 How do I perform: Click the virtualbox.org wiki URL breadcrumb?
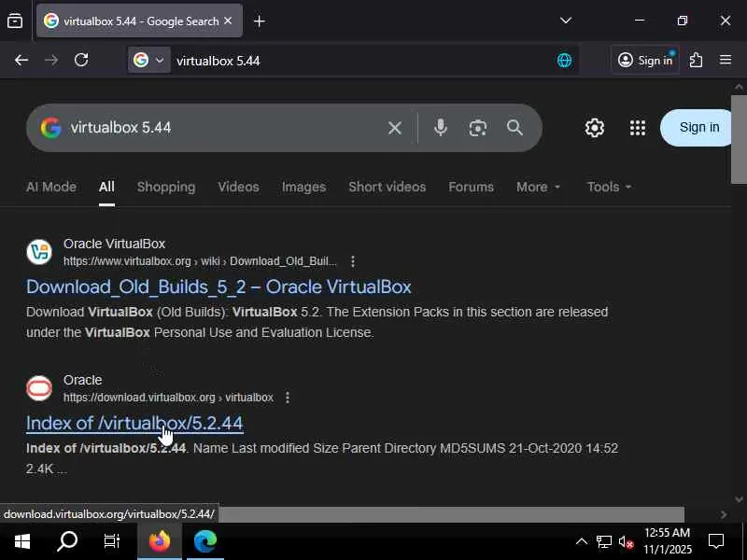click(x=200, y=261)
